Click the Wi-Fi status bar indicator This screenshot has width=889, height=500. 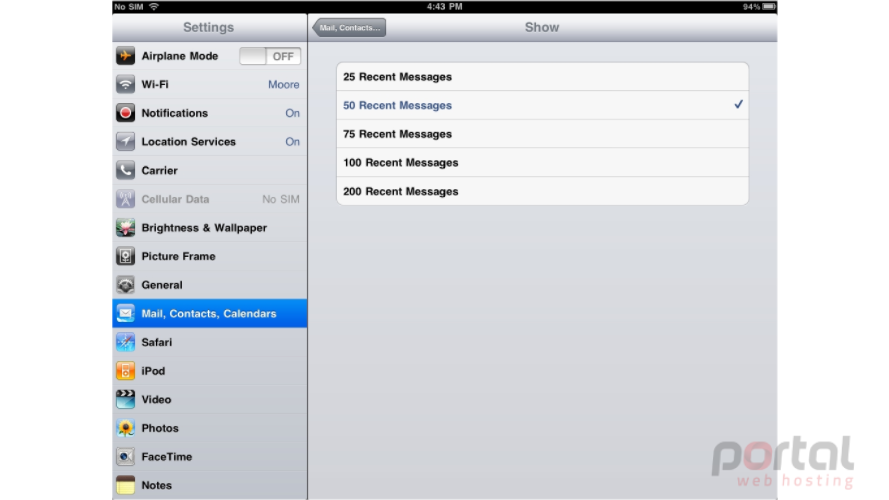coord(154,7)
